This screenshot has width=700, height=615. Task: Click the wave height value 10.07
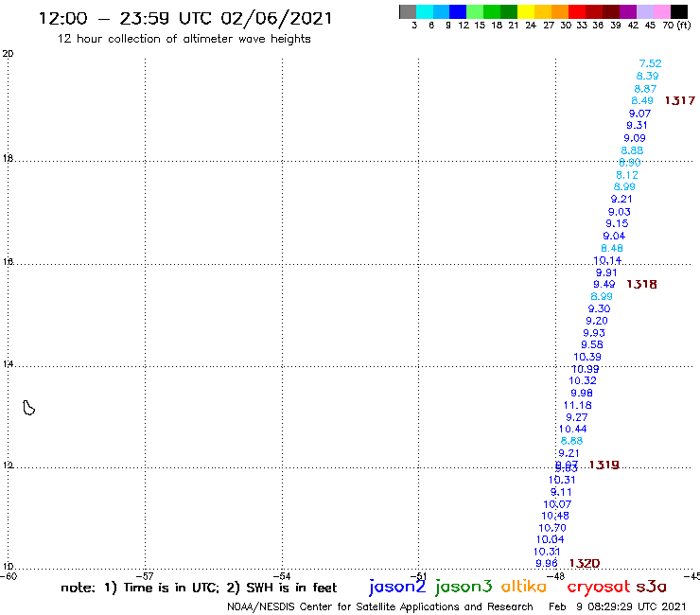pyautogui.click(x=557, y=504)
